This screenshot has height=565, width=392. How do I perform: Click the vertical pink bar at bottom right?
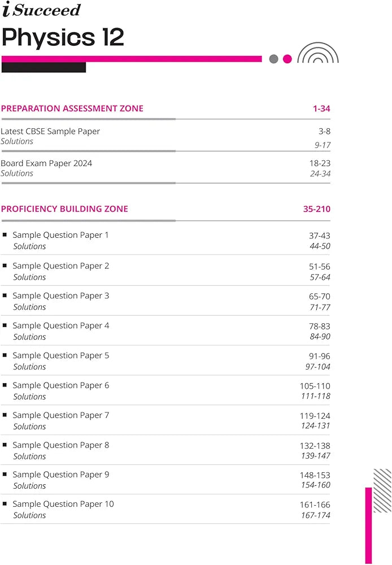368,525
